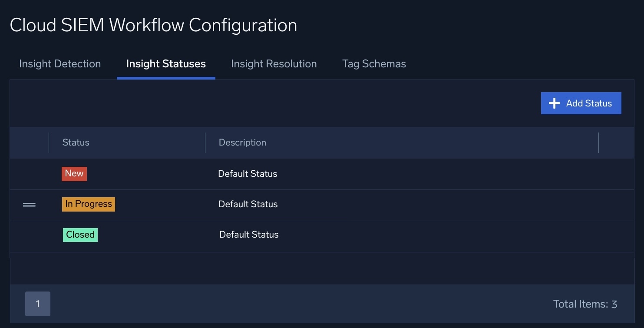The width and height of the screenshot is (644, 328).
Task: Click Default Status text in In Progress row
Action: point(248,204)
